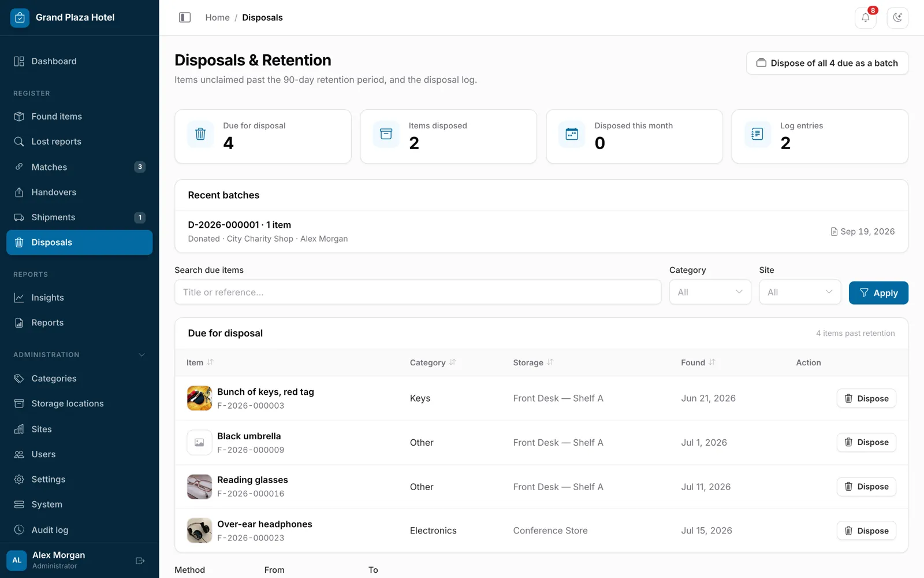924x578 pixels.
Task: Open the Reports page
Action: point(80,323)
